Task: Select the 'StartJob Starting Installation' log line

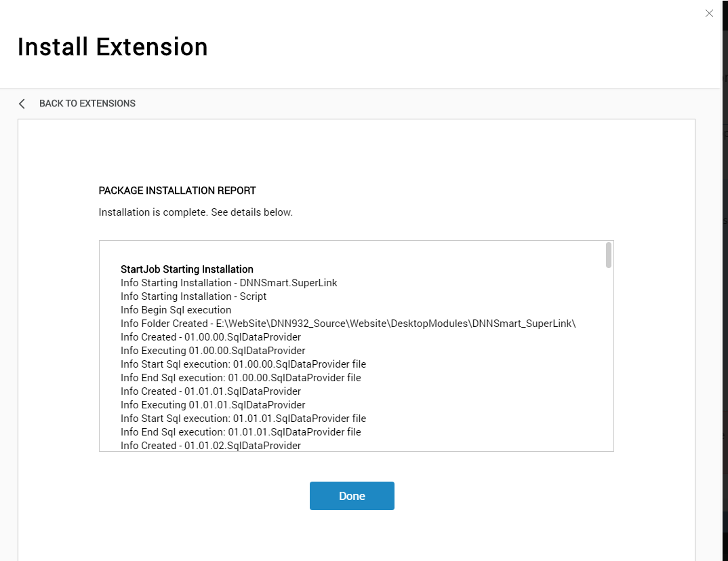Action: point(187,269)
